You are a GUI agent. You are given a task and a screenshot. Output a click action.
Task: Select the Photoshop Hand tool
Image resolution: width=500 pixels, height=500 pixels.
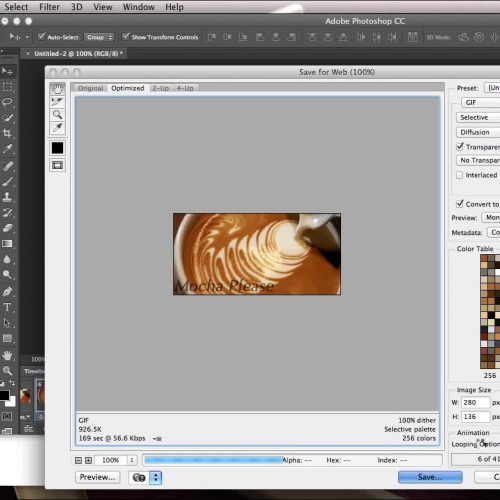[7, 355]
